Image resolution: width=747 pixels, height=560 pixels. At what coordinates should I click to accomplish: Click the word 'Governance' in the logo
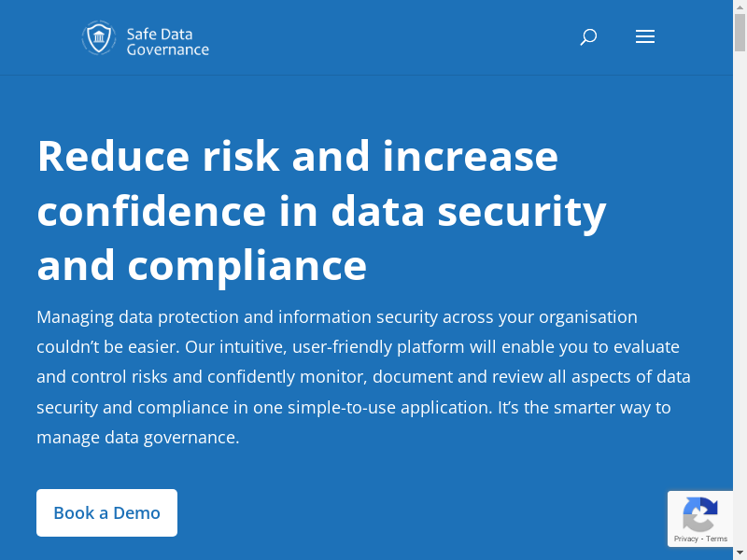point(168,49)
